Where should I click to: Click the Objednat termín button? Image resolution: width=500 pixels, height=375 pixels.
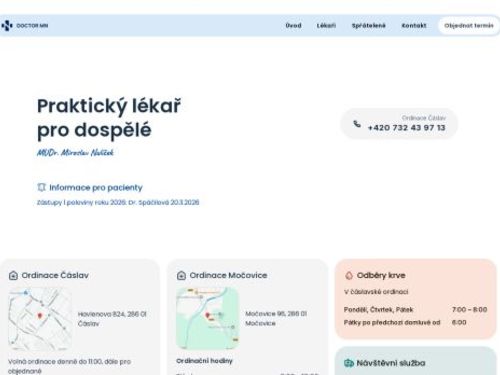point(469,26)
